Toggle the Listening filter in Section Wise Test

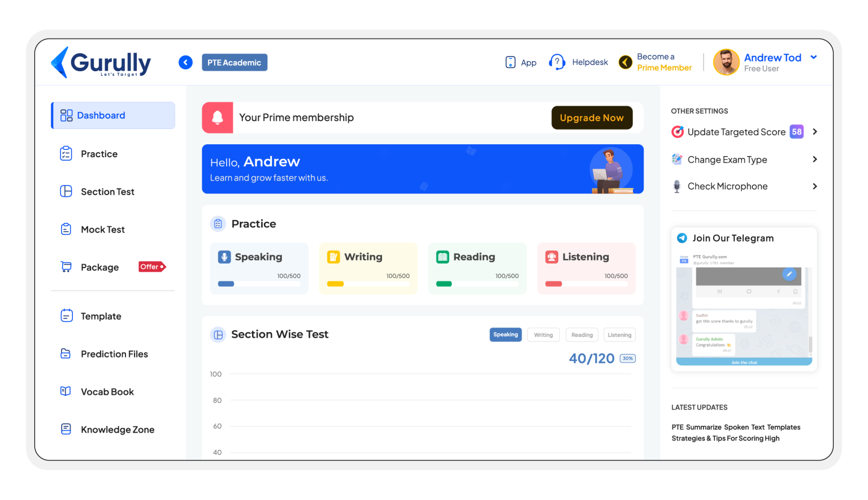click(x=619, y=335)
